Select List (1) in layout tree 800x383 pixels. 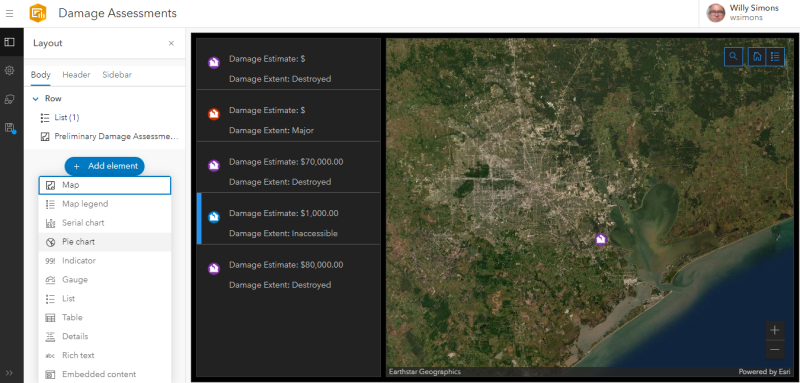(67, 117)
